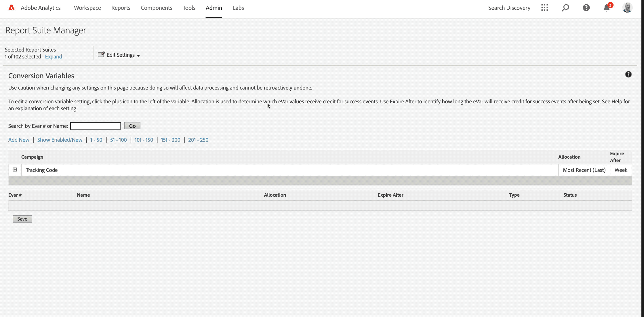Click the Evar # column header
Image resolution: width=644 pixels, height=317 pixels.
(15, 195)
